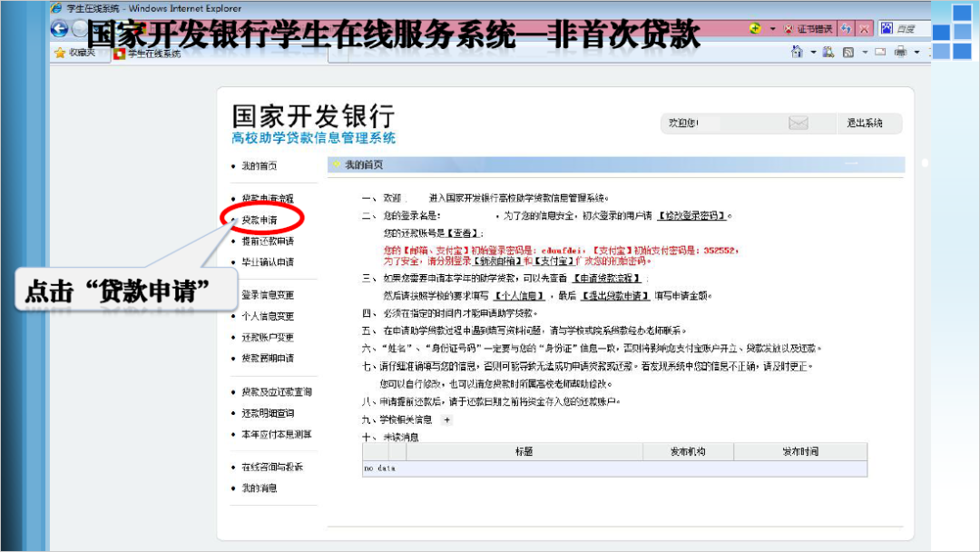
Task: Select the 学生在线系统 browser tab
Action: (x=220, y=54)
